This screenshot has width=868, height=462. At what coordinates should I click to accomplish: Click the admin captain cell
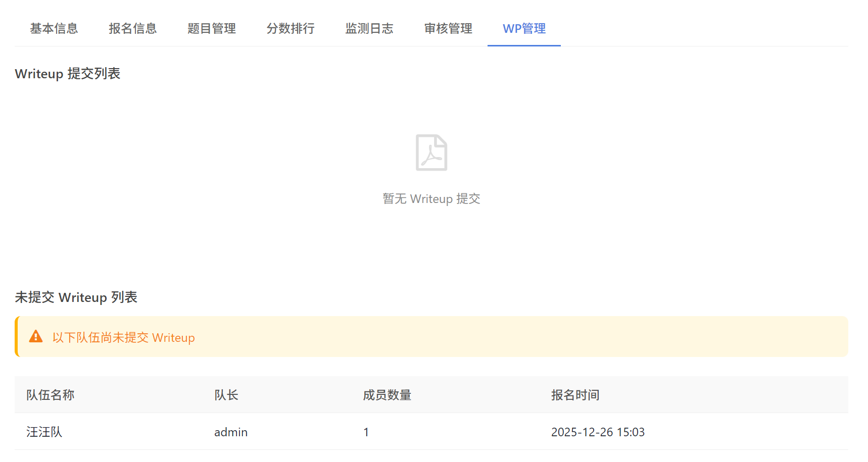[x=231, y=432]
